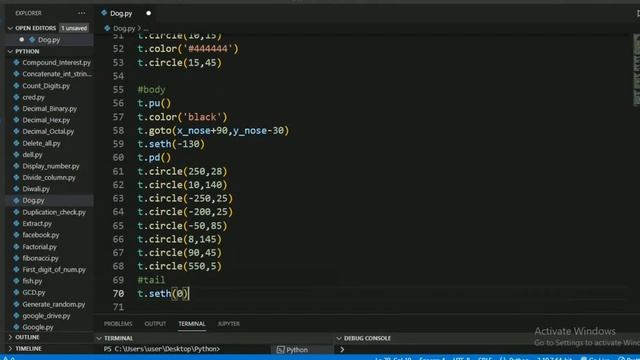Screen dimensions: 640x360
Task: Open Decimal_Octal.py file
Action: [48, 131]
